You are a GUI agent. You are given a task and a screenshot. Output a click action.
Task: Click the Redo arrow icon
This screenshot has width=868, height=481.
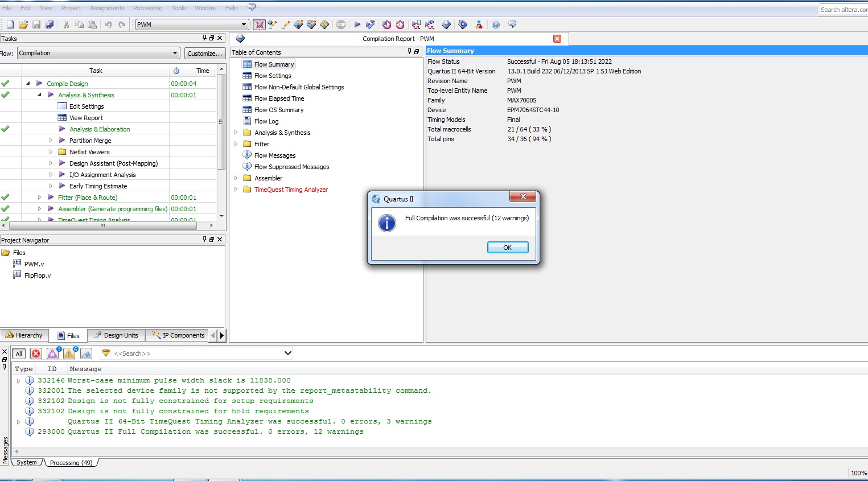pyautogui.click(x=122, y=24)
